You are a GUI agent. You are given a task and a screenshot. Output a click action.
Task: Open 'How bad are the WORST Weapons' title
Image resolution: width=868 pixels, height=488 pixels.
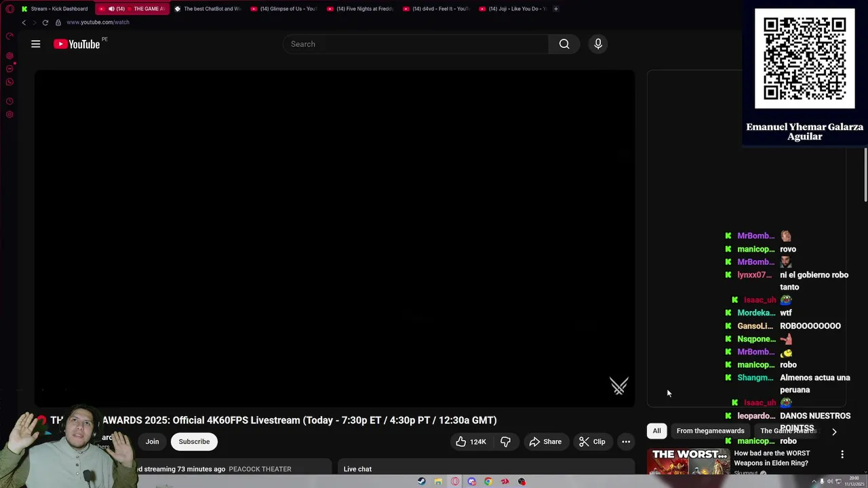click(771, 458)
